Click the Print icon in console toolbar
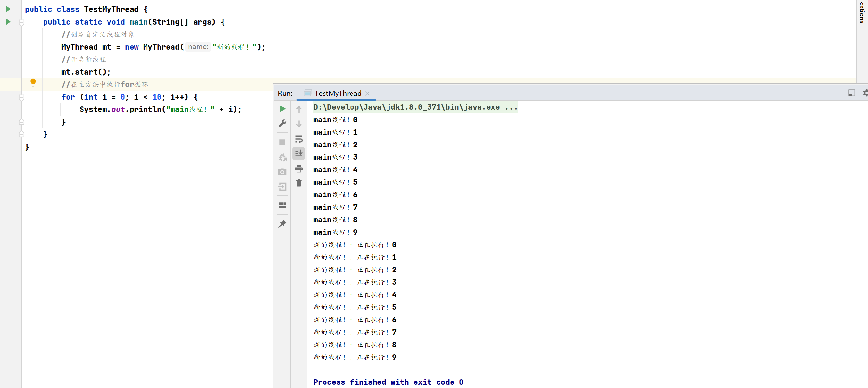868x388 pixels. pyautogui.click(x=299, y=169)
